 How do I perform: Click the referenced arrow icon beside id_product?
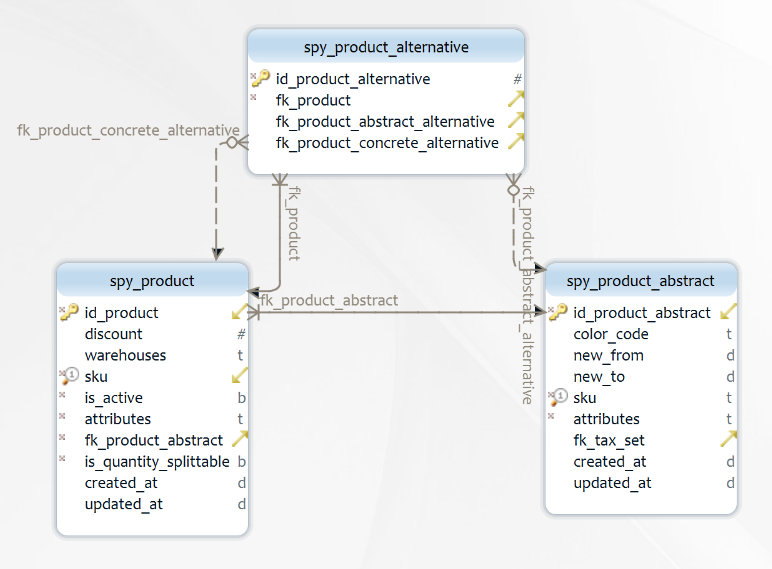click(239, 312)
